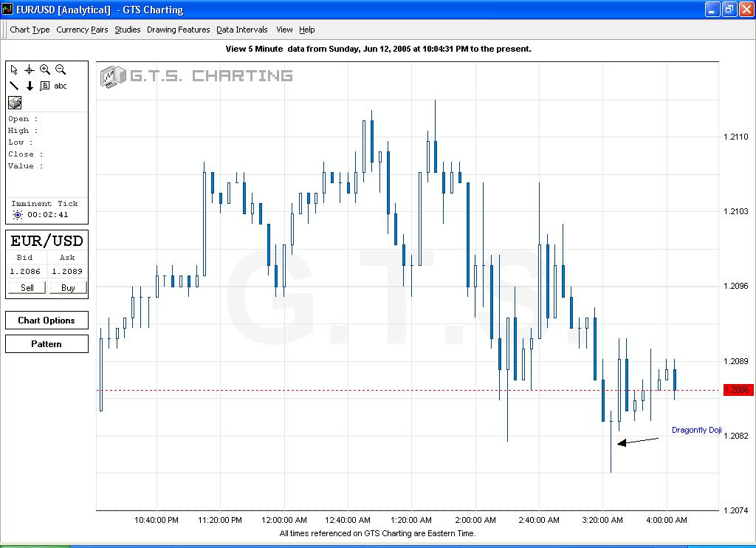Screen dimensions: 756x548
Task: Select the arrow pointer tool
Action: point(14,70)
